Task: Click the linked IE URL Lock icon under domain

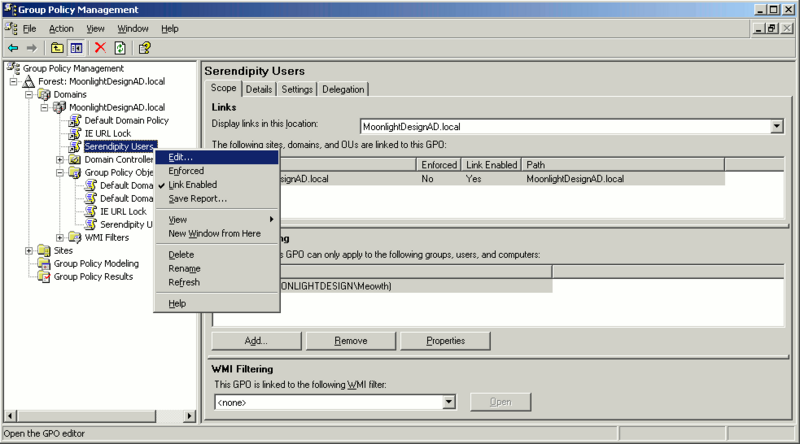Action: (x=75, y=133)
